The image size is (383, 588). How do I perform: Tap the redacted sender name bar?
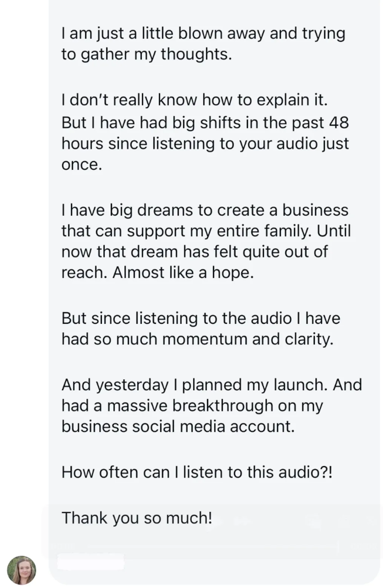tap(91, 561)
